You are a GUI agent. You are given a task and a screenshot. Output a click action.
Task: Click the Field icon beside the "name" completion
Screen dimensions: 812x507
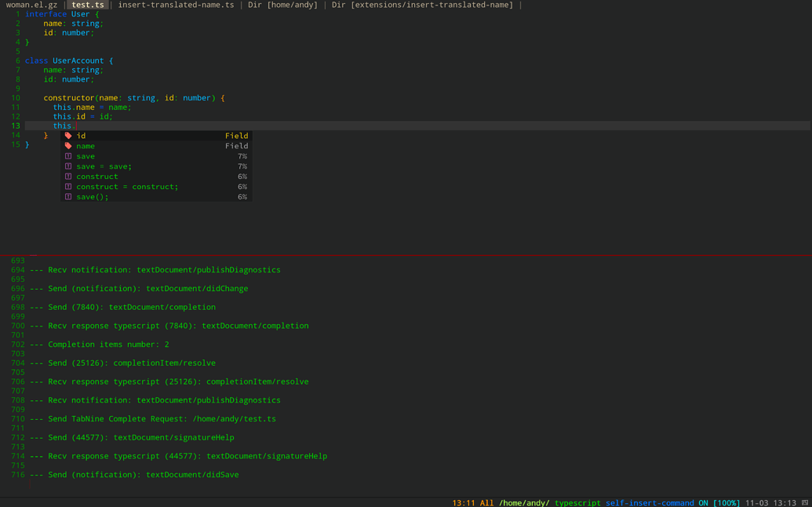click(68, 145)
